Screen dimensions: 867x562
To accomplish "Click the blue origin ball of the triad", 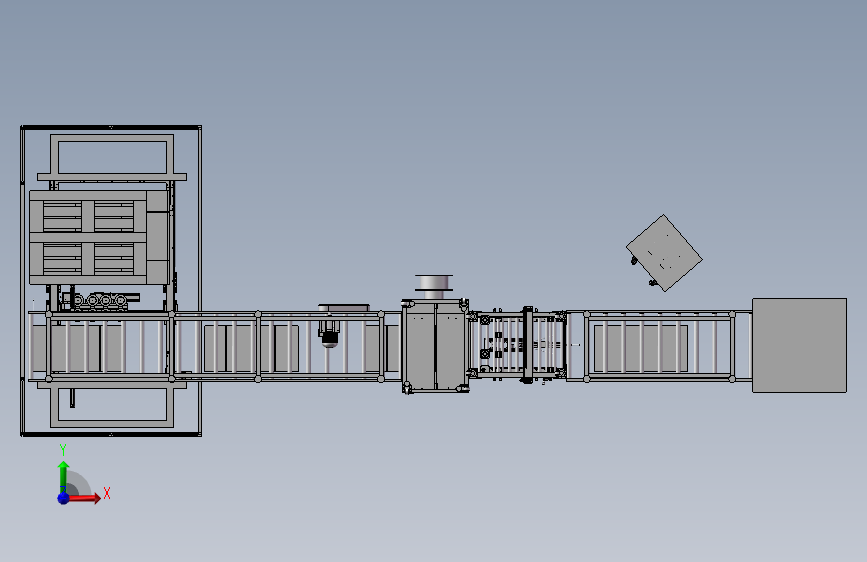I will [64, 498].
